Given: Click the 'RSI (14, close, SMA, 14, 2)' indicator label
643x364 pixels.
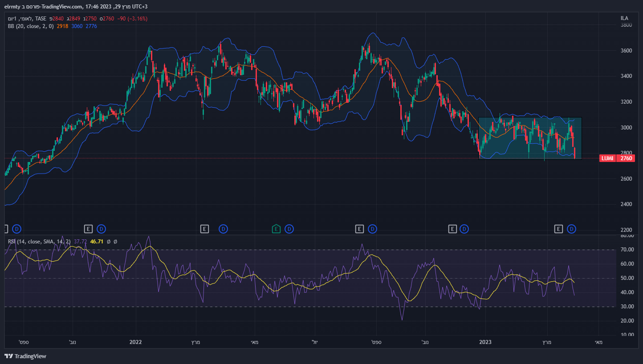Looking at the screenshot, I should coord(39,241).
